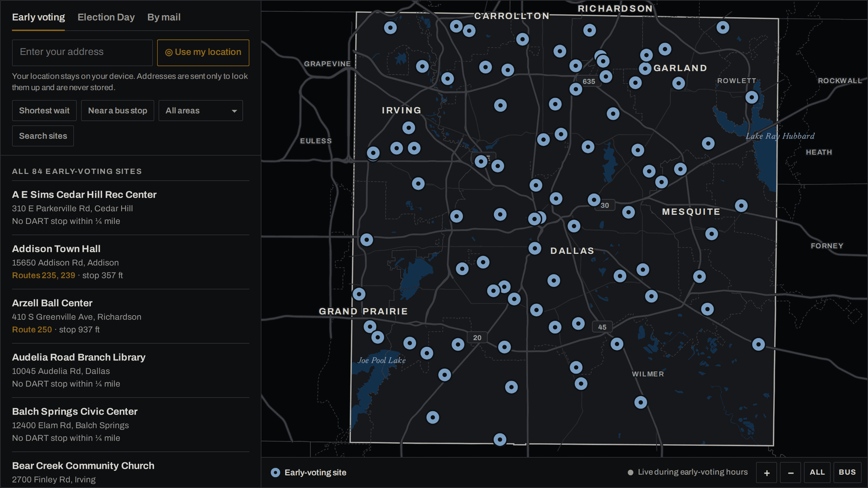Click the site marker left of the I-45 shield
The height and width of the screenshot is (488, 868).
pos(578,324)
